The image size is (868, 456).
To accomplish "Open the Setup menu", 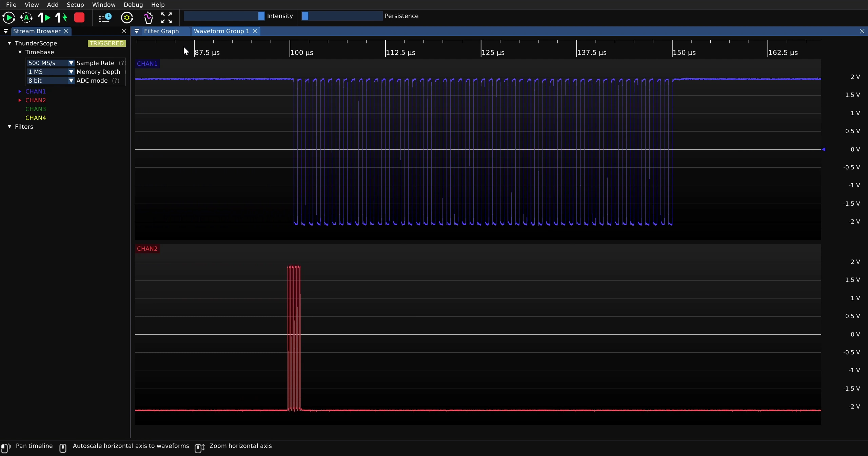I will click(75, 5).
